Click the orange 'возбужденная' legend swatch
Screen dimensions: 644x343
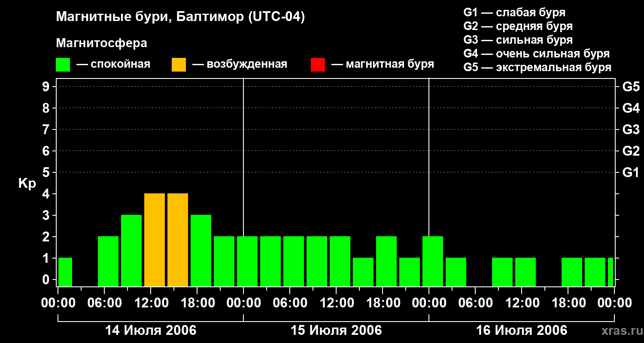[179, 65]
